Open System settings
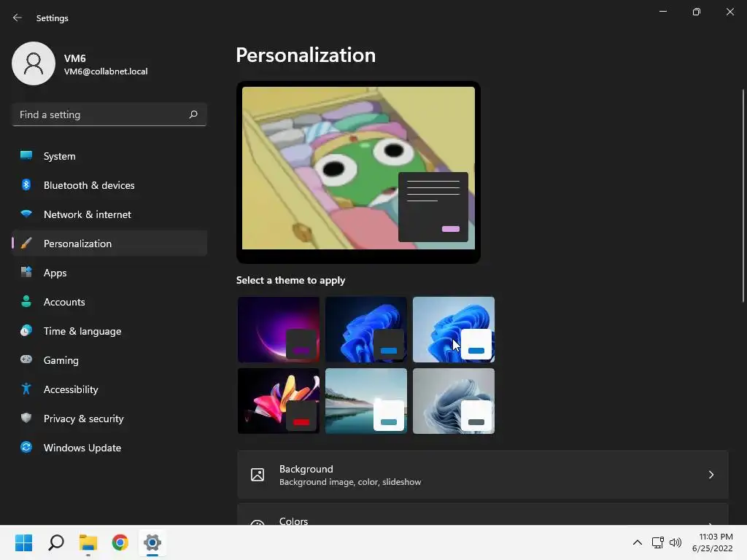The image size is (747, 560). (109, 156)
